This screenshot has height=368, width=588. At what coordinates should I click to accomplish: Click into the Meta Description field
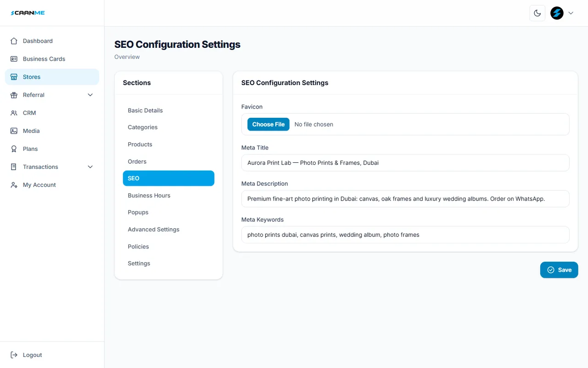(x=405, y=199)
